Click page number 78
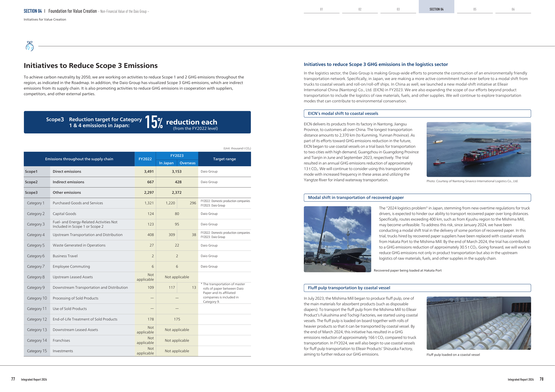This screenshot has height=392, width=555. click(541, 379)
